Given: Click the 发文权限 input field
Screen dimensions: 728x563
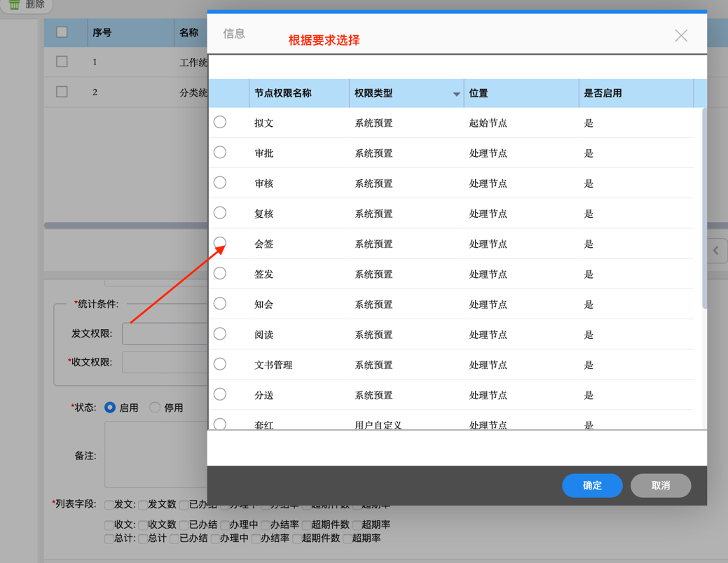Looking at the screenshot, I should (165, 334).
